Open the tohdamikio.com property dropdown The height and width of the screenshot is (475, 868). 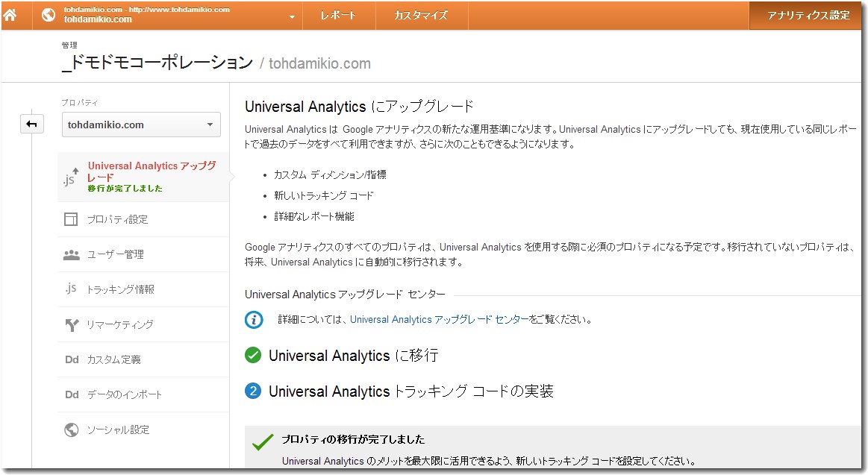141,125
